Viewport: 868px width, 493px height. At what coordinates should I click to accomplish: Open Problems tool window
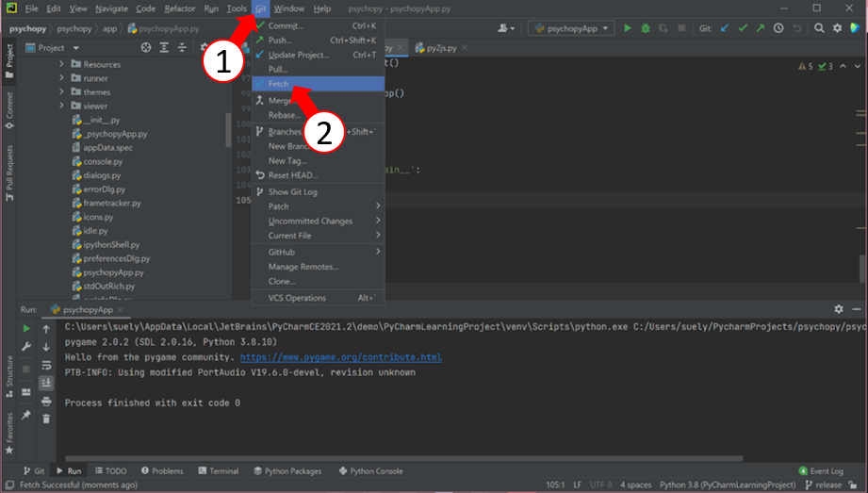tap(162, 470)
